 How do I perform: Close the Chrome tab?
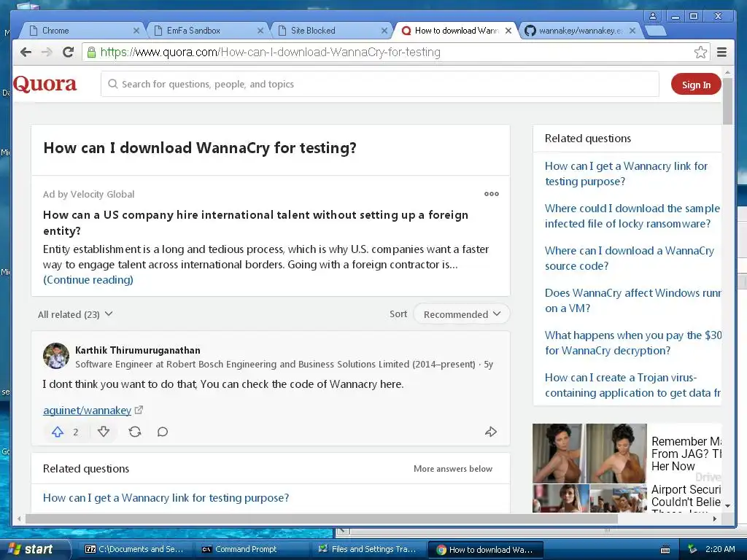tap(136, 31)
